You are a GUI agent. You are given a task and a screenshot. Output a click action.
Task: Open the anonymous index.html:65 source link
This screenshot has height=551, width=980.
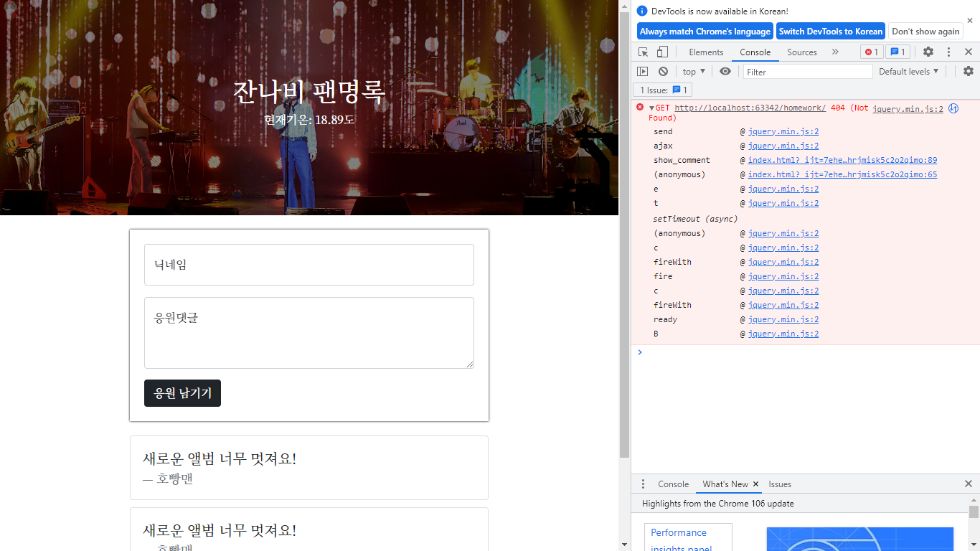[x=842, y=174]
